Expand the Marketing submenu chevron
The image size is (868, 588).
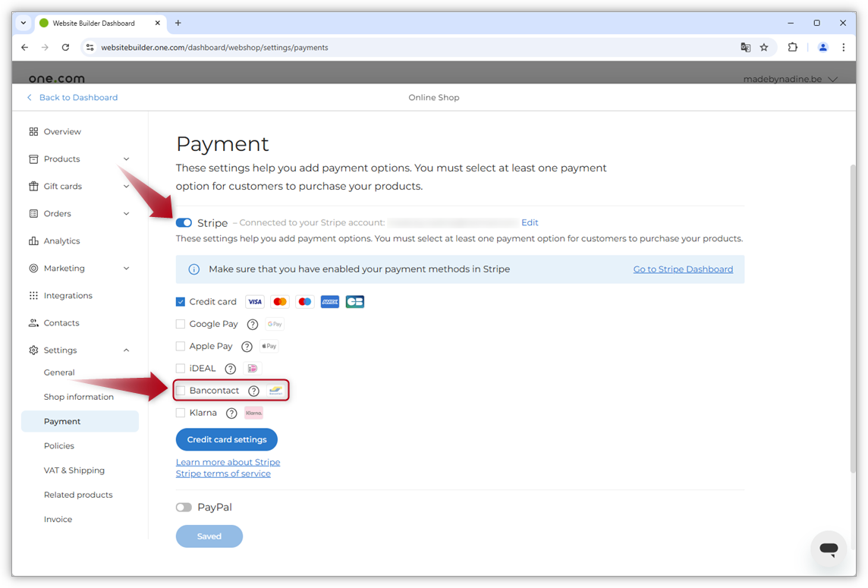[x=126, y=268]
